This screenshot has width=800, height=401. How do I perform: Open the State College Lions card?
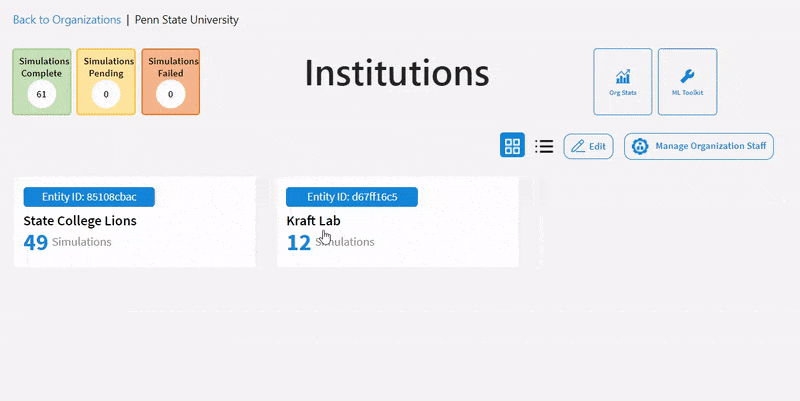pos(135,221)
